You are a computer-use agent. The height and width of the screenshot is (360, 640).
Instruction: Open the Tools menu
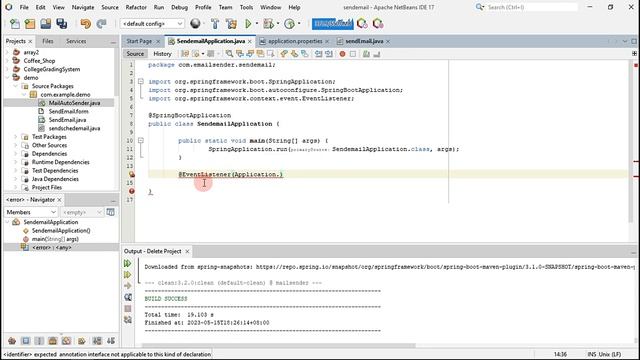pyautogui.click(x=246, y=7)
